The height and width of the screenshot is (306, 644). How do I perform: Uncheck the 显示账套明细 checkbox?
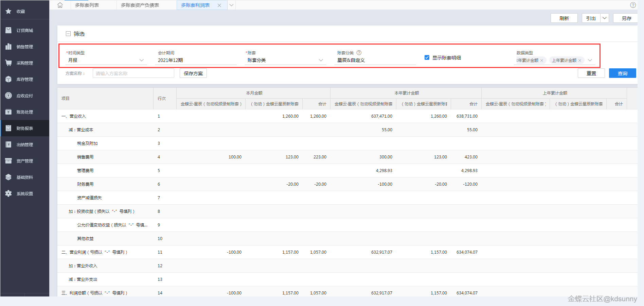pos(427,57)
